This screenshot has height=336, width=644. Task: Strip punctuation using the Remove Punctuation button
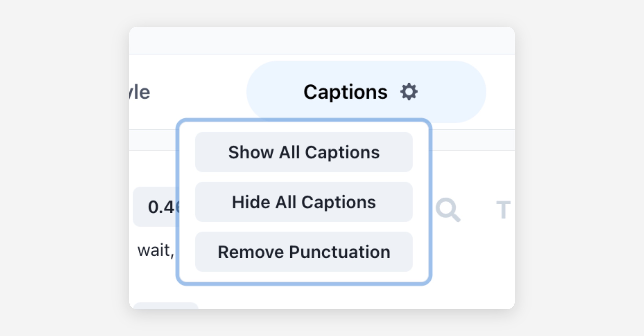click(304, 252)
